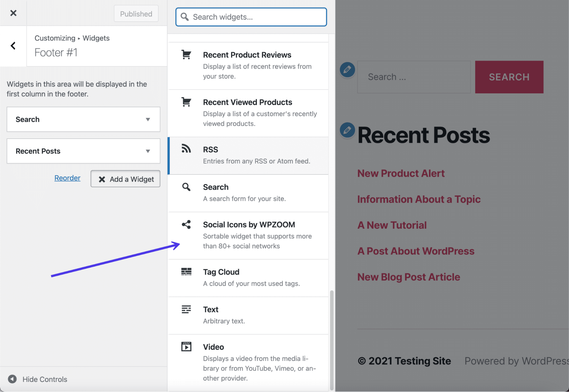This screenshot has height=392, width=569.
Task: Click back arrow to collapse Widgets panel
Action: tap(13, 46)
